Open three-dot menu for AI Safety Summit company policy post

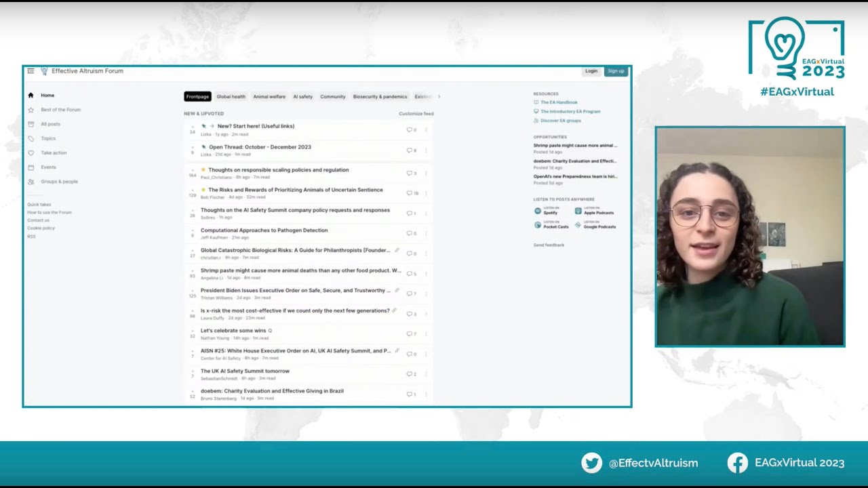pyautogui.click(x=426, y=213)
